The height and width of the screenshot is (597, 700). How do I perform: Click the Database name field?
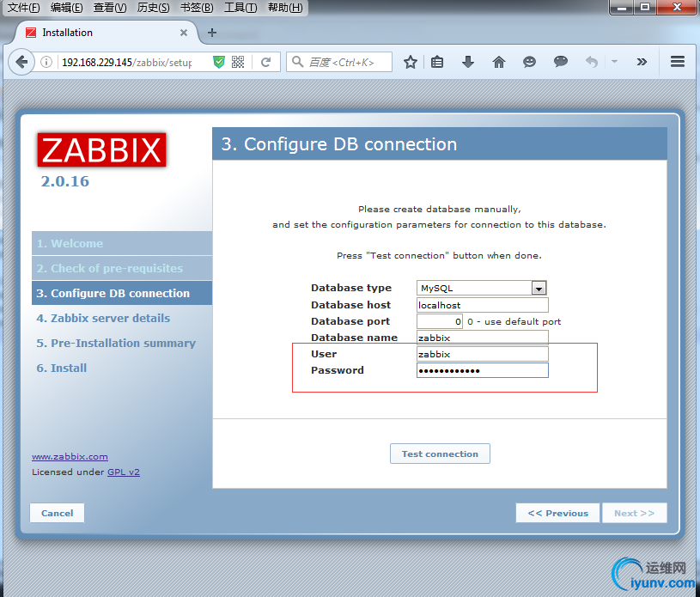tap(482, 338)
